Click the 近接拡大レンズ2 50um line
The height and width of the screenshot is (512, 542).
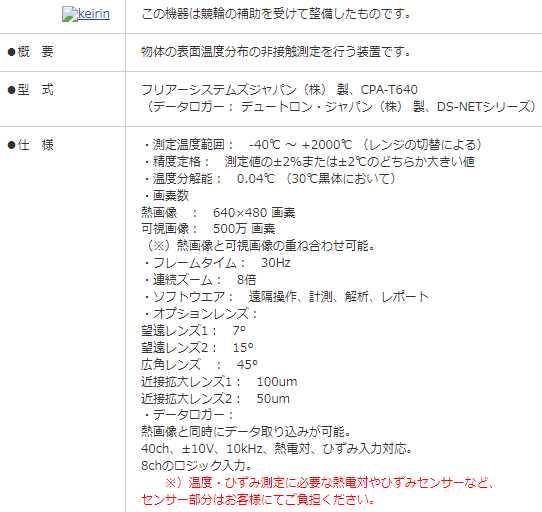[215, 399]
